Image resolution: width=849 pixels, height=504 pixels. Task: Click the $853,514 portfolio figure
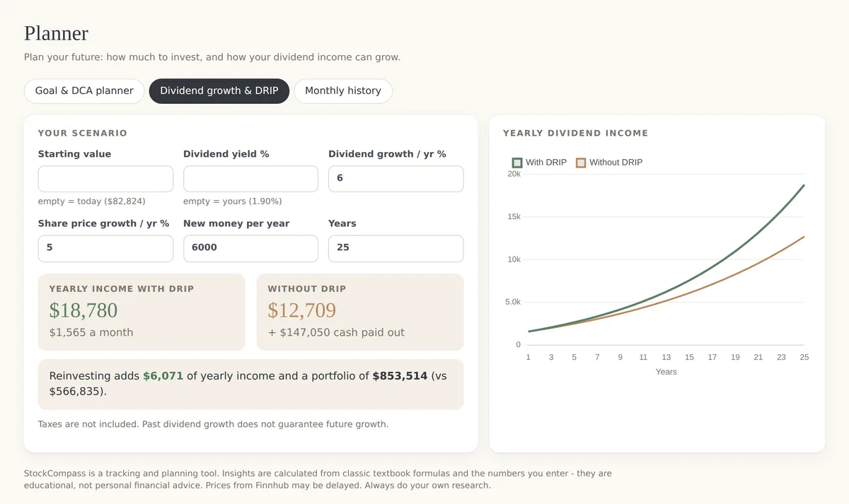[x=400, y=376]
